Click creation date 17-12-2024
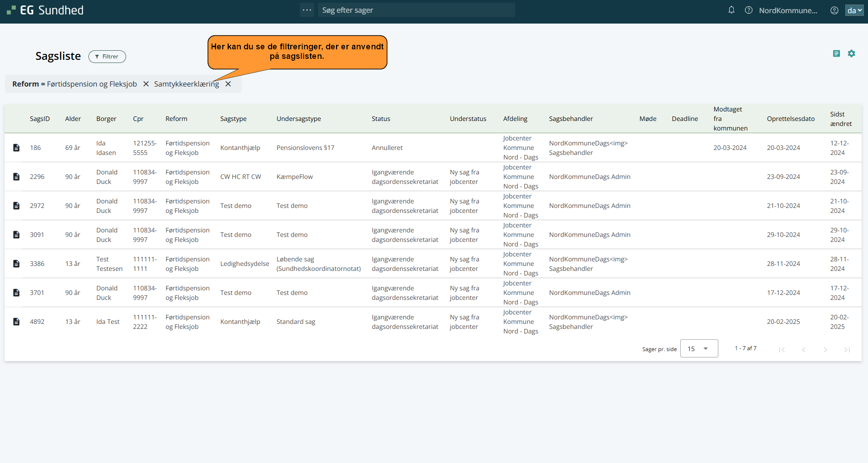The height and width of the screenshot is (463, 868). click(784, 293)
